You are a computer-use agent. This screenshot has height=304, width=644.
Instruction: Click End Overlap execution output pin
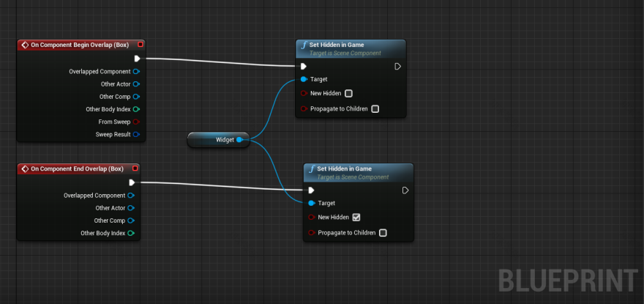pyautogui.click(x=132, y=182)
